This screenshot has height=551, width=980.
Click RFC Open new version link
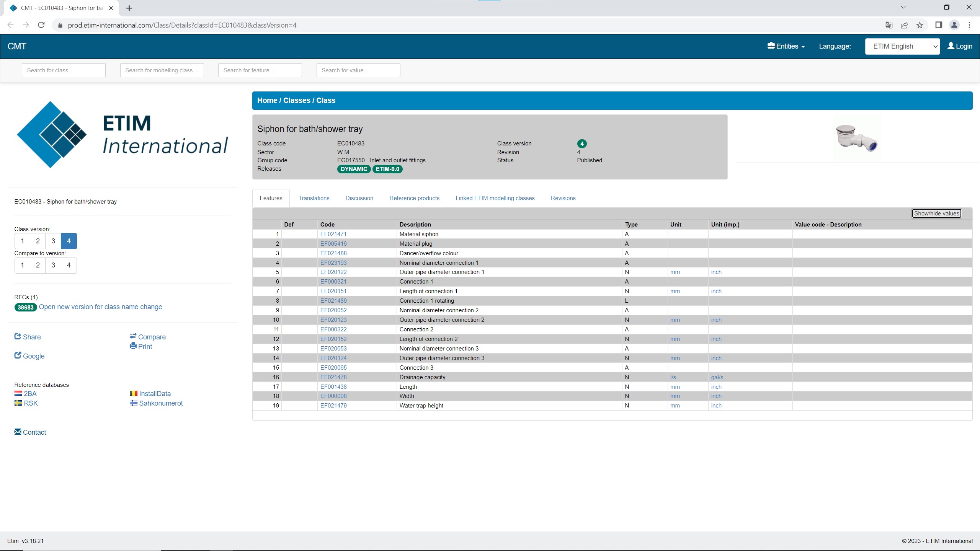pos(100,307)
